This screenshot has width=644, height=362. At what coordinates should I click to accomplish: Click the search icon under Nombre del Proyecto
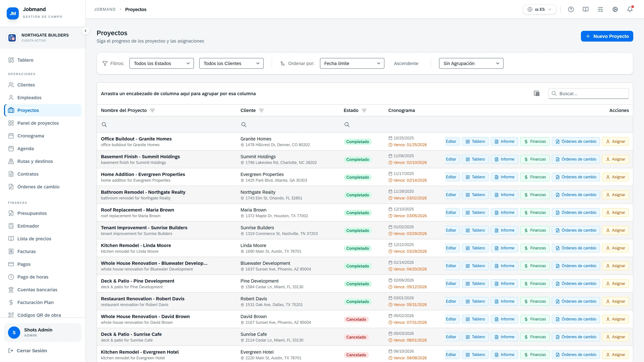(104, 124)
